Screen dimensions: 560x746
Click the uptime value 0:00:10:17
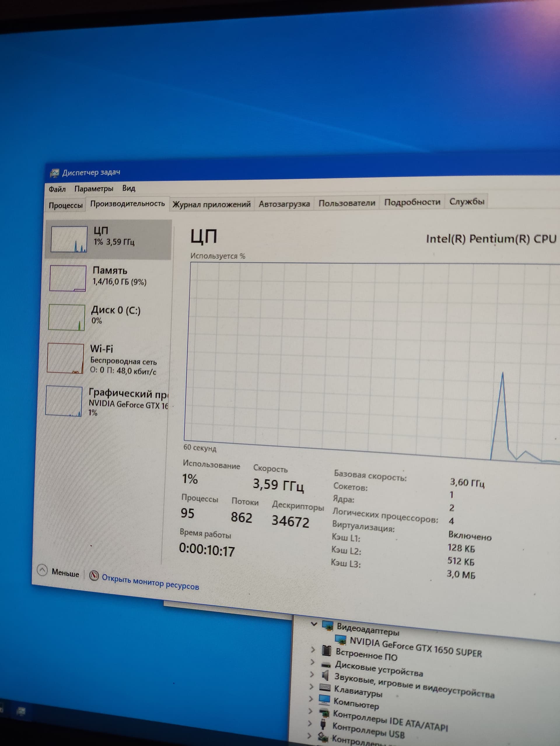pyautogui.click(x=207, y=550)
